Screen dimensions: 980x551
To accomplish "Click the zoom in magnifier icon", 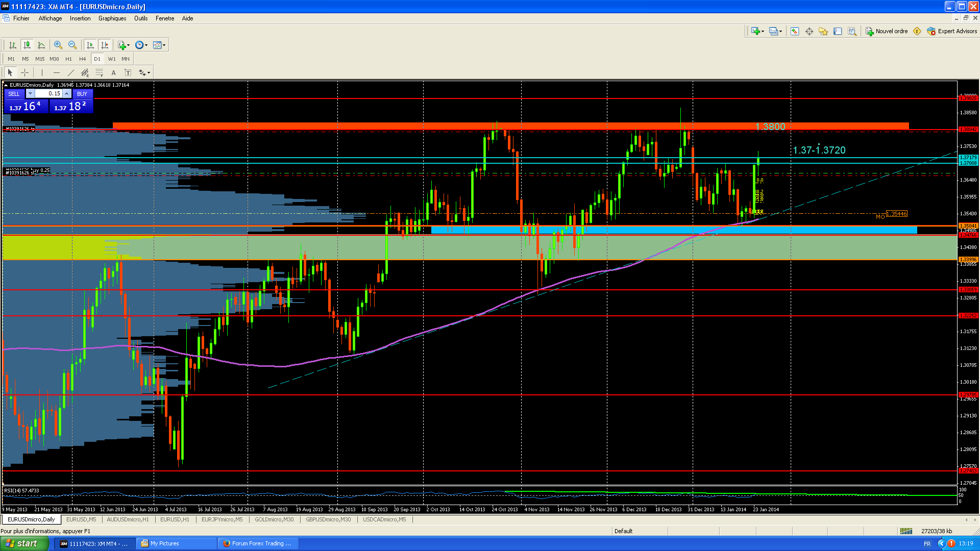I will coord(58,45).
